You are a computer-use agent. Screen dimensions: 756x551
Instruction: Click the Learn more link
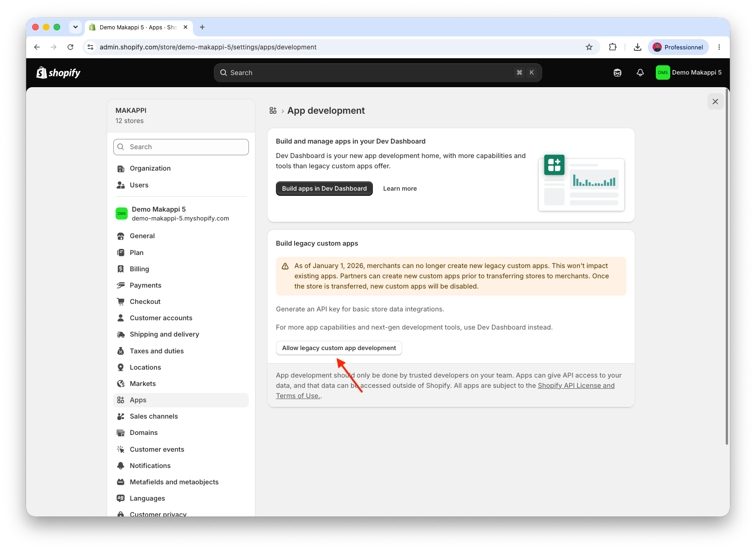click(400, 188)
